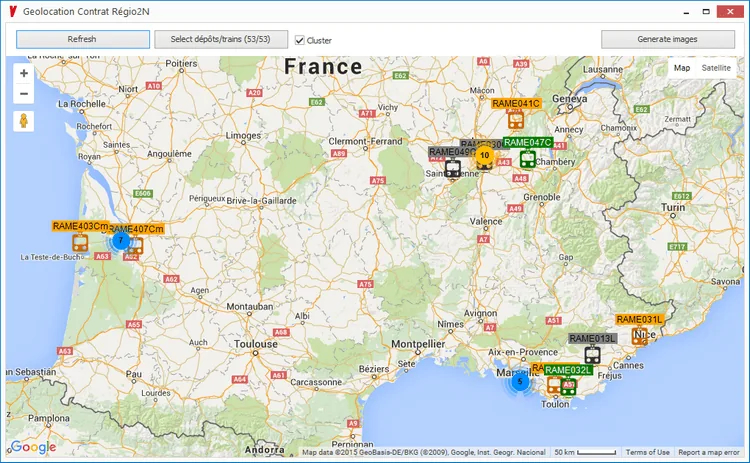Switch to Satellite map view
The image size is (750, 463).
[x=716, y=68]
